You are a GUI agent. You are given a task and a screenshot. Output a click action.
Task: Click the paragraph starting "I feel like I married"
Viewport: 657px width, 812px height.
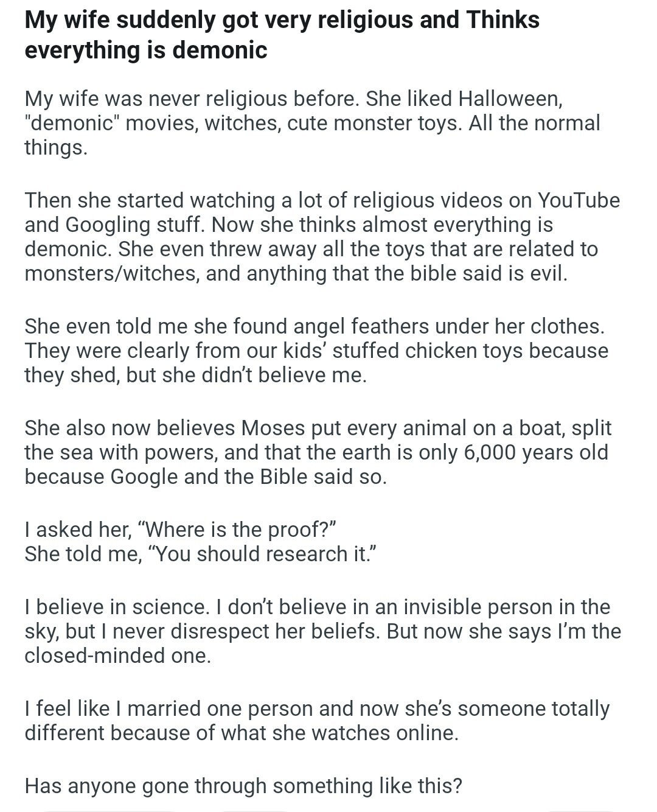pos(317,721)
